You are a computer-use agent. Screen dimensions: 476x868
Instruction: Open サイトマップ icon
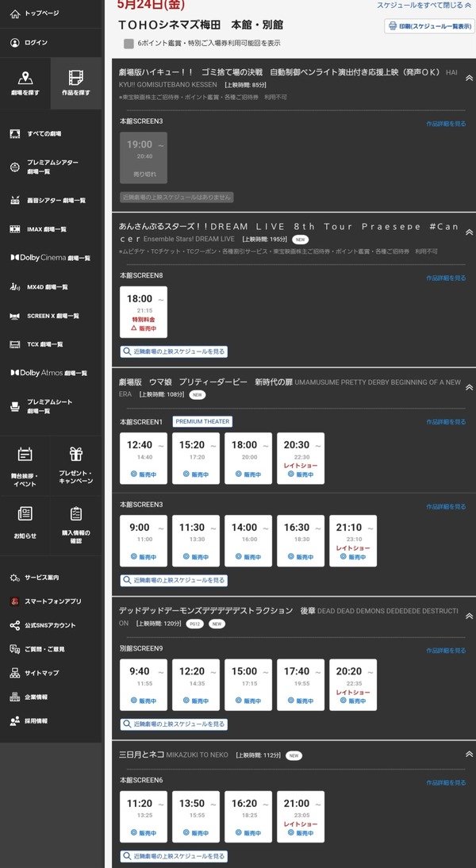point(15,673)
